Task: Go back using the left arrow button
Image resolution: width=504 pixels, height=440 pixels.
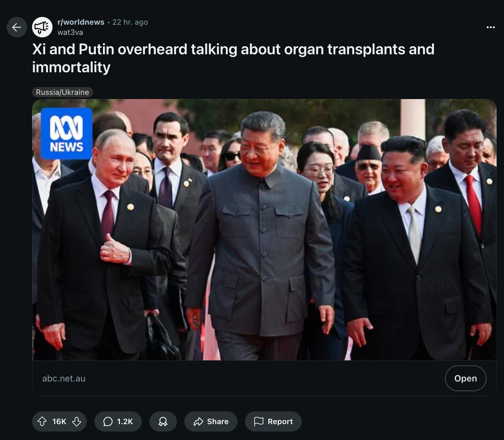Action: pyautogui.click(x=17, y=27)
